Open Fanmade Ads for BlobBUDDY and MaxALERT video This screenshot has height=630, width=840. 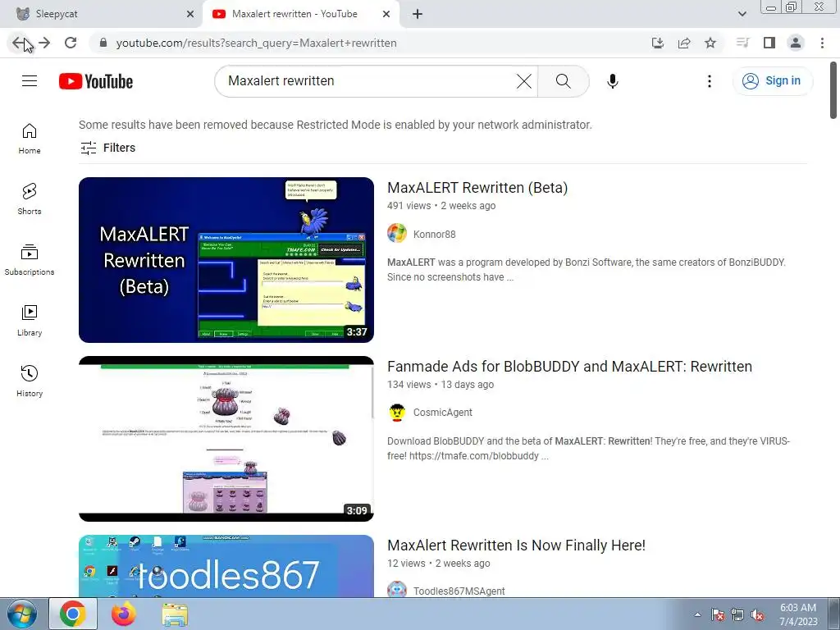569,367
